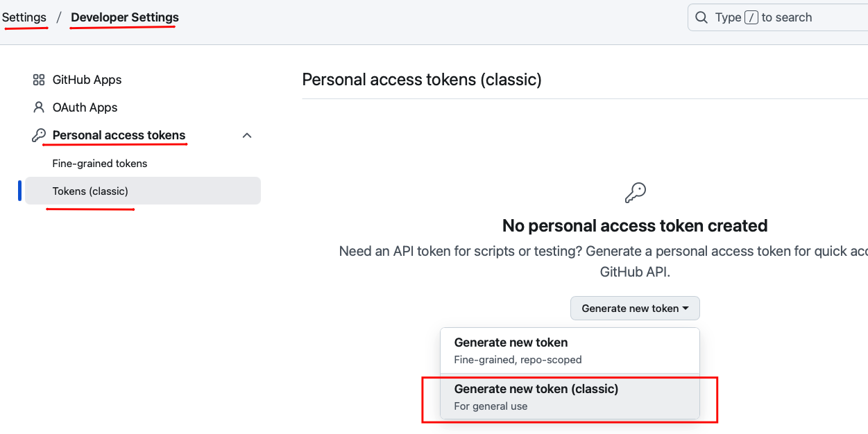Image resolution: width=868 pixels, height=434 pixels.
Task: Click the key icon beside Personal access tokens
Action: click(39, 135)
